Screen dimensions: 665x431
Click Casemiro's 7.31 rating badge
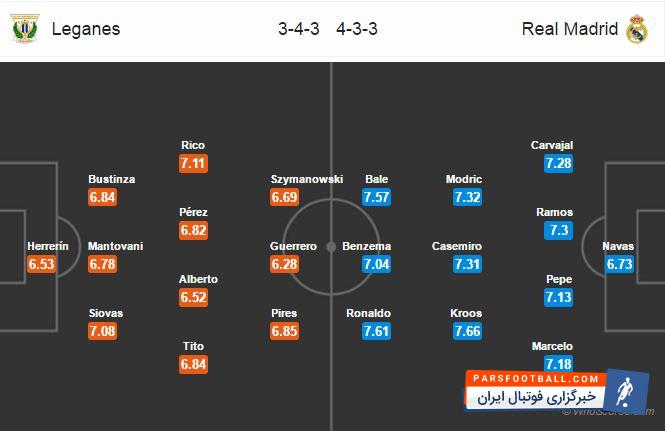[x=468, y=264]
